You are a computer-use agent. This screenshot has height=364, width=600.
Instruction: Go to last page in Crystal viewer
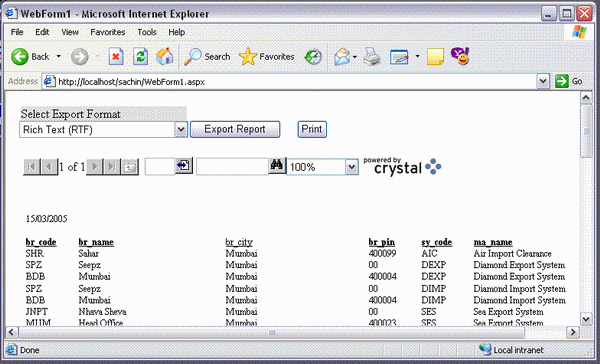(112, 167)
